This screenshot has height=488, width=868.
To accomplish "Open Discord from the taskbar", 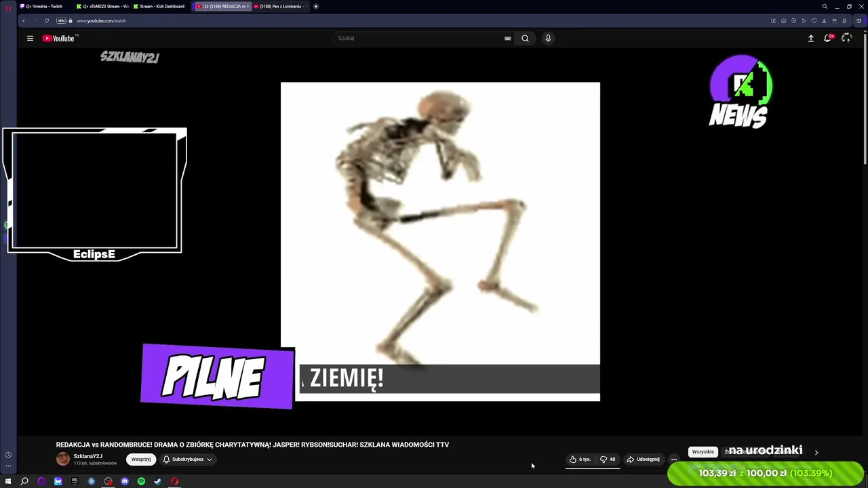I will [125, 481].
